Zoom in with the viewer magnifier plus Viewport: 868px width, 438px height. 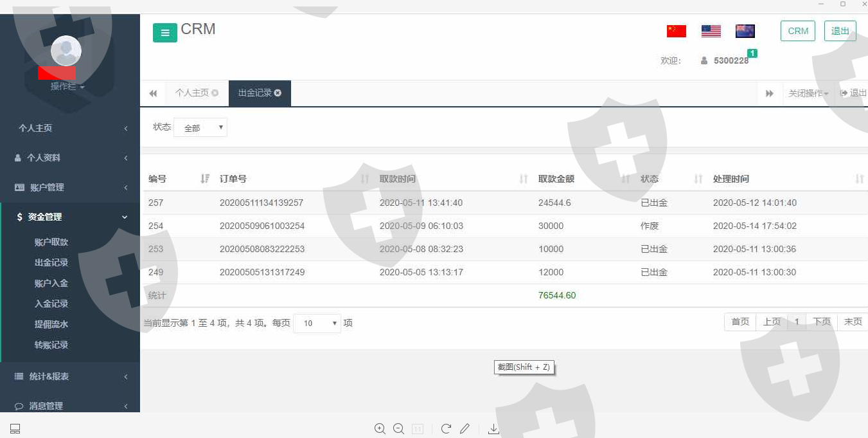380,429
